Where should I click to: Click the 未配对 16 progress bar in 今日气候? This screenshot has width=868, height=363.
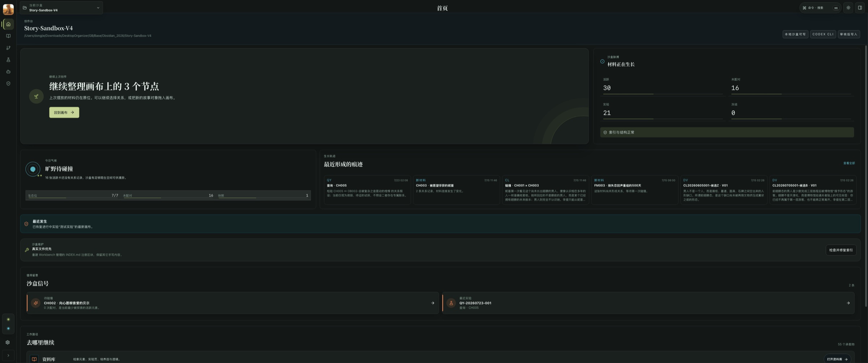tap(168, 195)
